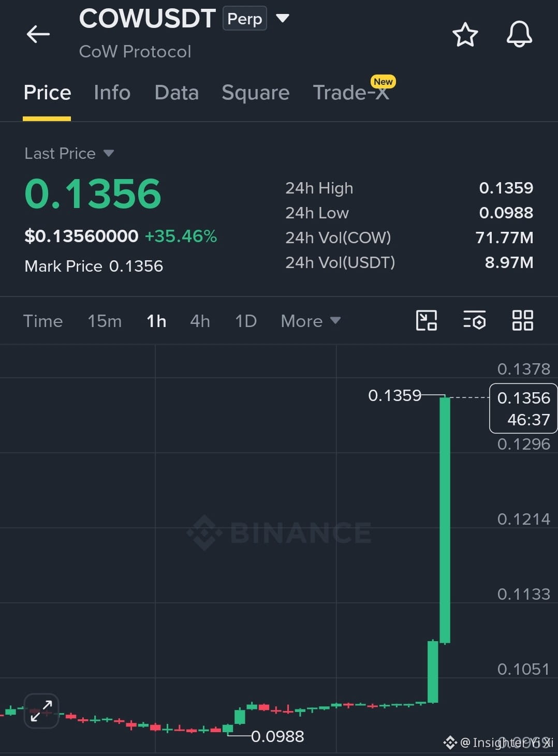Viewport: 558px width, 756px height.
Task: Open price alerts via the bell icon
Action: (519, 35)
